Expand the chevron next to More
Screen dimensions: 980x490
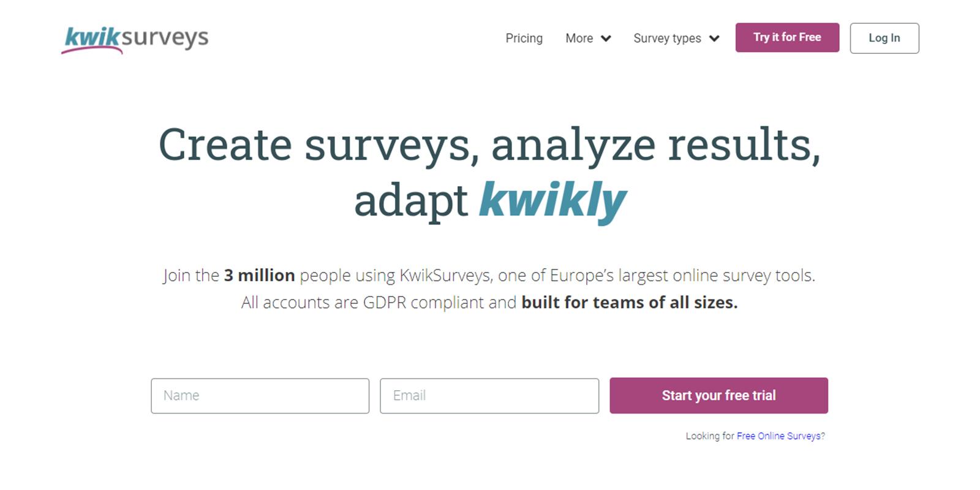(x=606, y=39)
